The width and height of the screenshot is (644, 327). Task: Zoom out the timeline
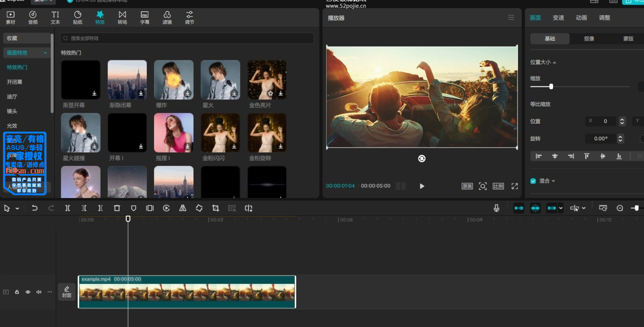(620, 208)
